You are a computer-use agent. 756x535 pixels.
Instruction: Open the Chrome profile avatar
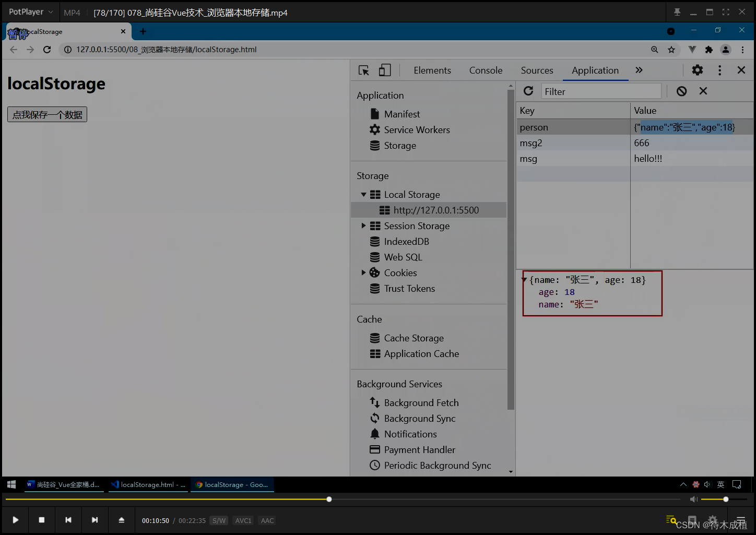tap(726, 50)
